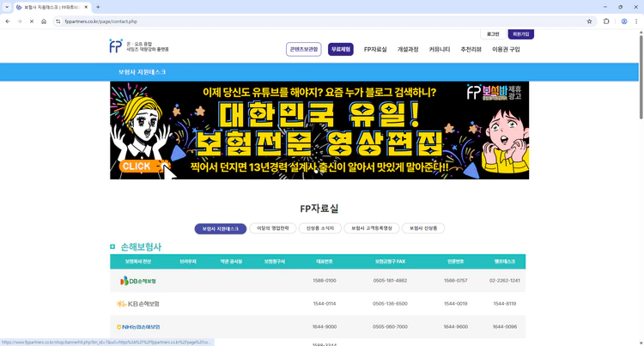
Task: Click the 로그인 button
Action: (x=493, y=34)
